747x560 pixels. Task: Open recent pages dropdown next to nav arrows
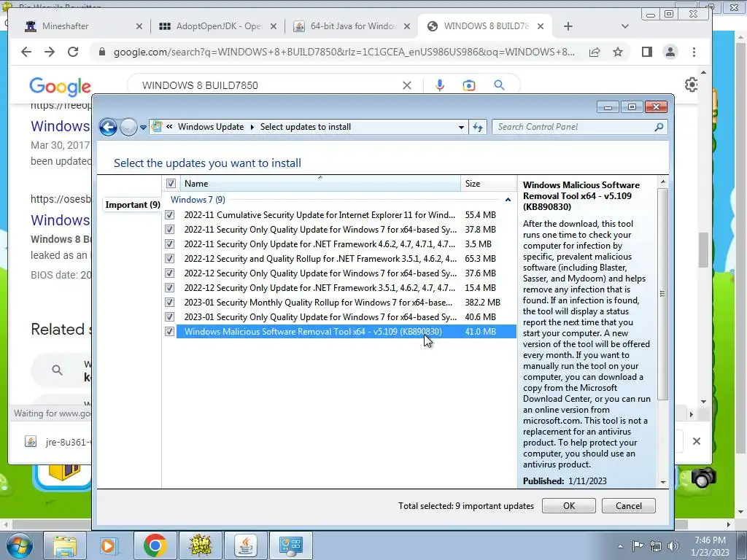144,128
